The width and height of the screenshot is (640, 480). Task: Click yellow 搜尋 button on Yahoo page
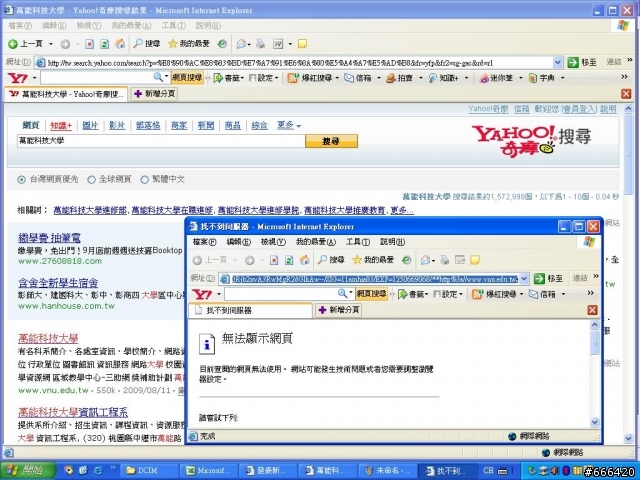point(331,141)
